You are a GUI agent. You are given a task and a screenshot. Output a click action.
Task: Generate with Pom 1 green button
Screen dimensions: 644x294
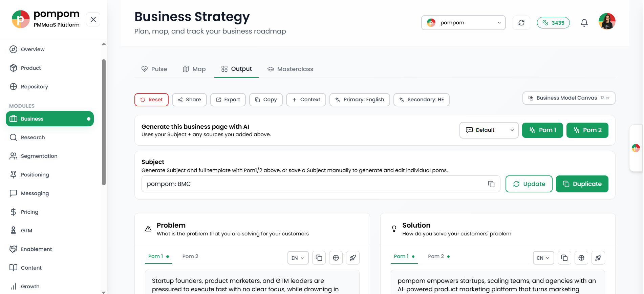point(542,130)
